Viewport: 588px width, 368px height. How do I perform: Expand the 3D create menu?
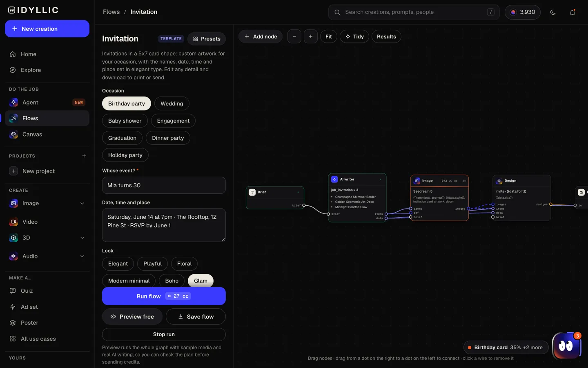tap(82, 238)
